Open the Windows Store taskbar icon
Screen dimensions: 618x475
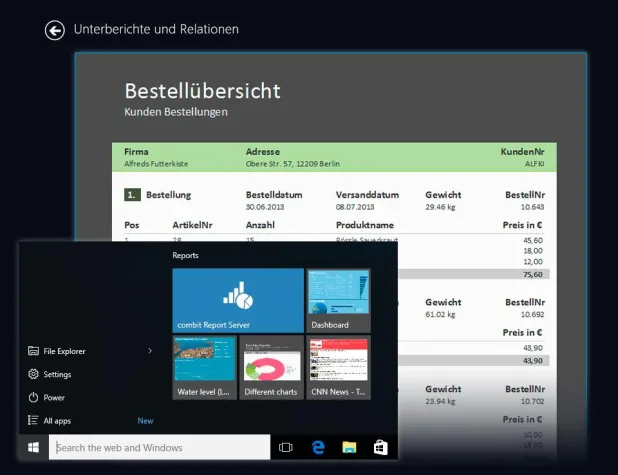pyautogui.click(x=380, y=447)
